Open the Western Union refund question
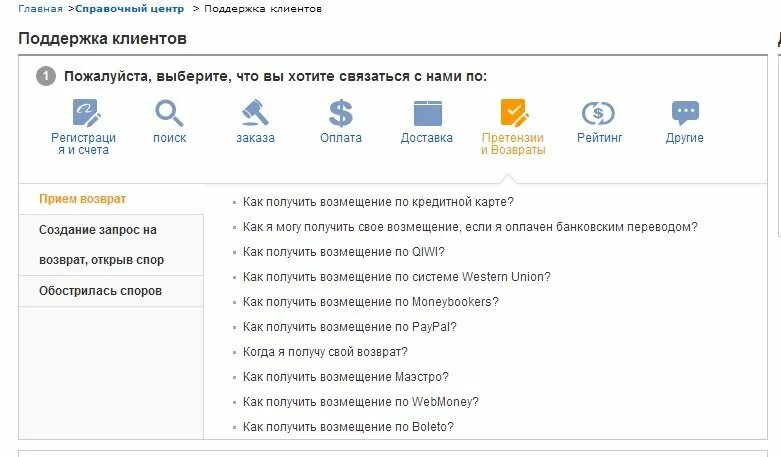The width and height of the screenshot is (781, 457). (396, 277)
